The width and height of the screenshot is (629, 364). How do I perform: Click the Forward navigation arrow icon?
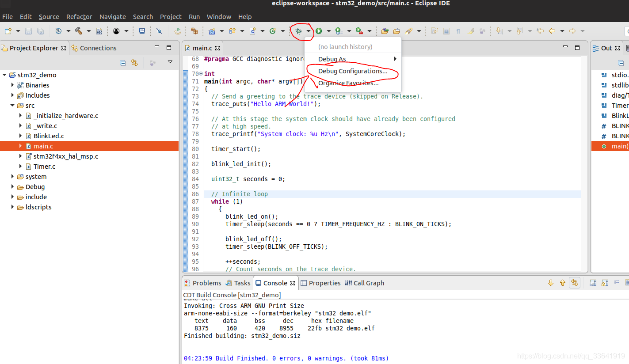(572, 31)
